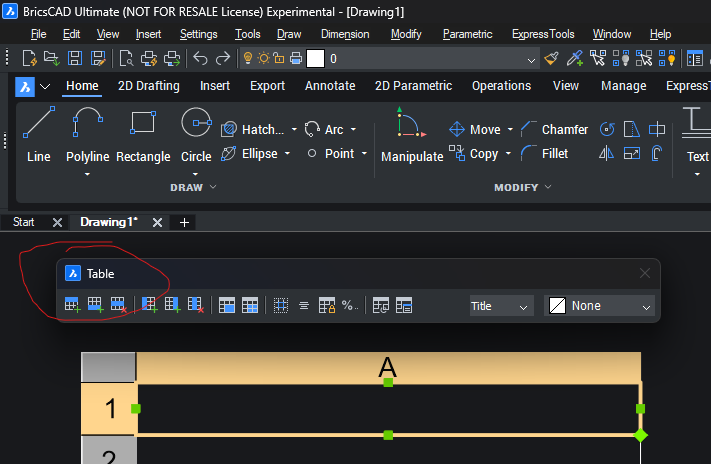
Task: Expand the DRAW panel chevron
Action: [x=213, y=187]
